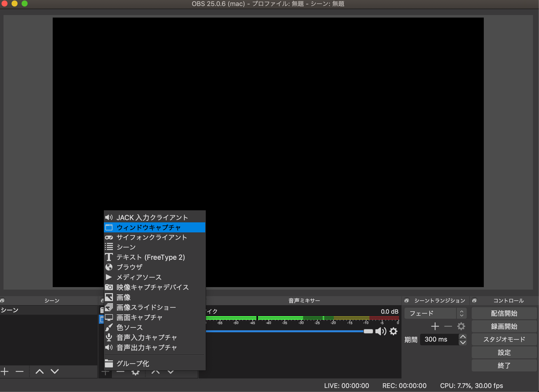539x392 pixels.
Task: Pop out the コントロール dock panel
Action: click(x=474, y=300)
